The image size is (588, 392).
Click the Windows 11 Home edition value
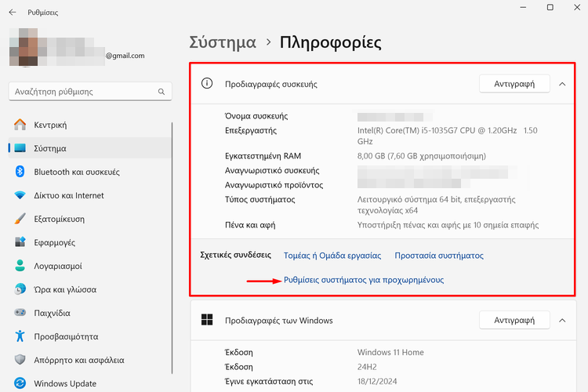[390, 352]
